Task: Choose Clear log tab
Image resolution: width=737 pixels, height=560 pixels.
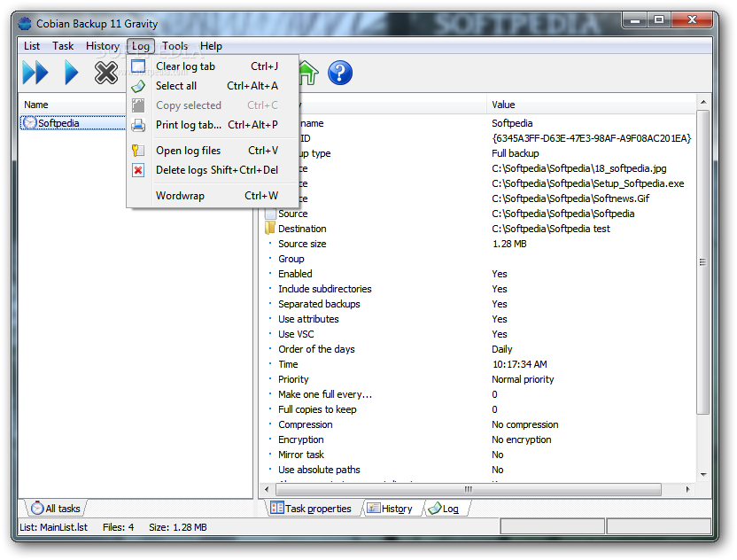Action: 213,66
